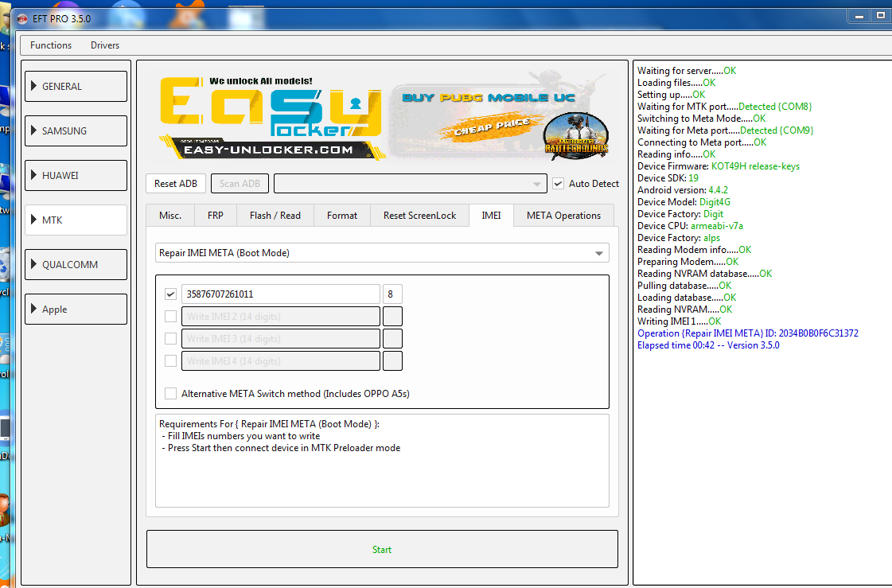The width and height of the screenshot is (892, 588).
Task: Click the Reset ADB button
Action: click(x=175, y=184)
